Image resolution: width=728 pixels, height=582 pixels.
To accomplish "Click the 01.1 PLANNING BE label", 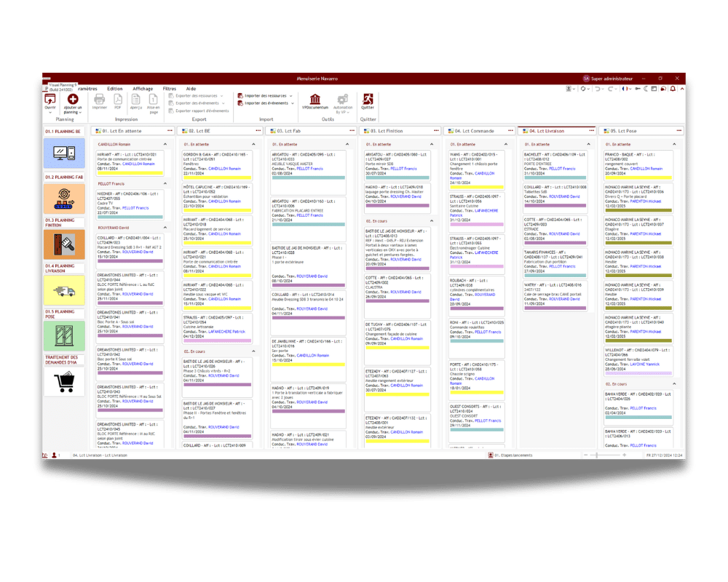I will coord(63,132).
